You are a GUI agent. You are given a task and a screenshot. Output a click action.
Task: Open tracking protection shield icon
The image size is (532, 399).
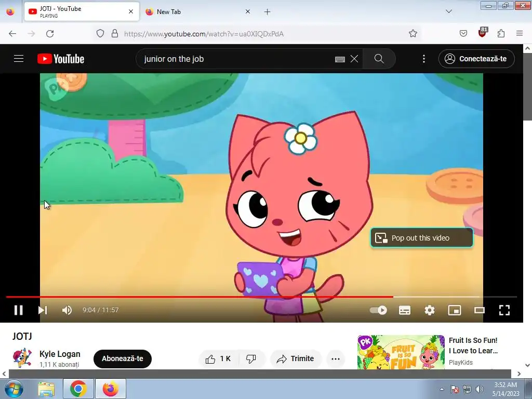point(100,33)
